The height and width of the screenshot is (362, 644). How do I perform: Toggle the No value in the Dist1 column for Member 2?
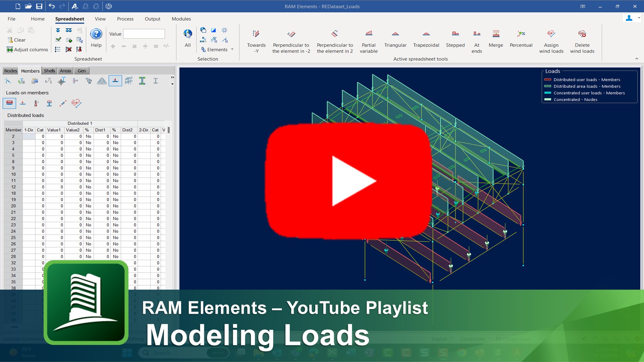(x=89, y=136)
